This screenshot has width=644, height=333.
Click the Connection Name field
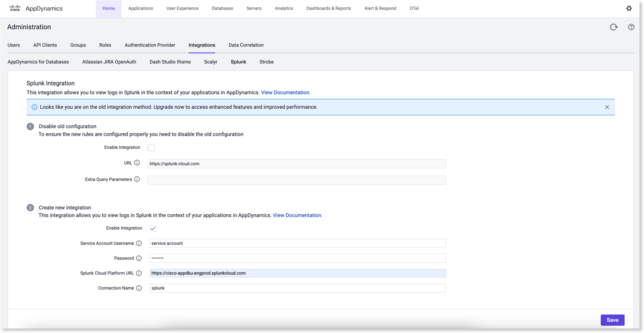tap(298, 288)
